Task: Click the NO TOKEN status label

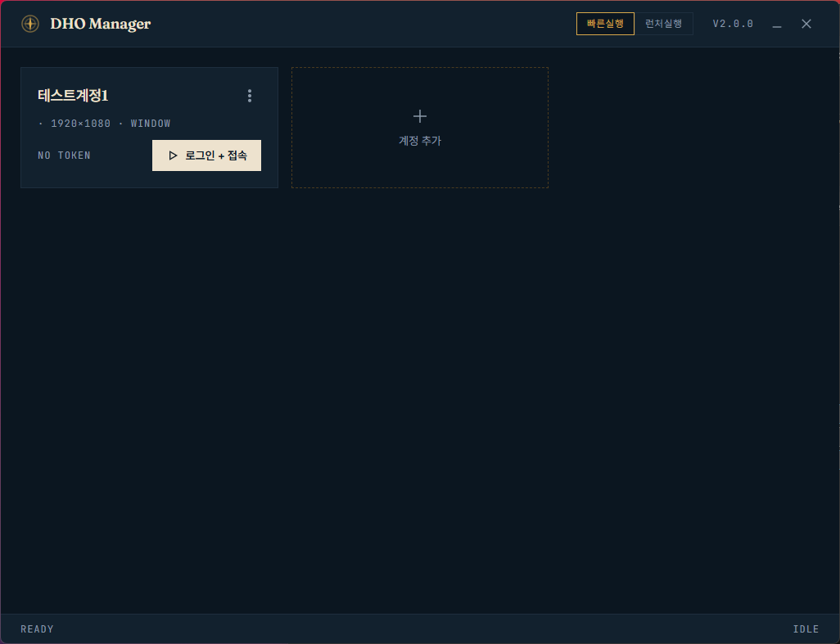Action: [x=64, y=155]
